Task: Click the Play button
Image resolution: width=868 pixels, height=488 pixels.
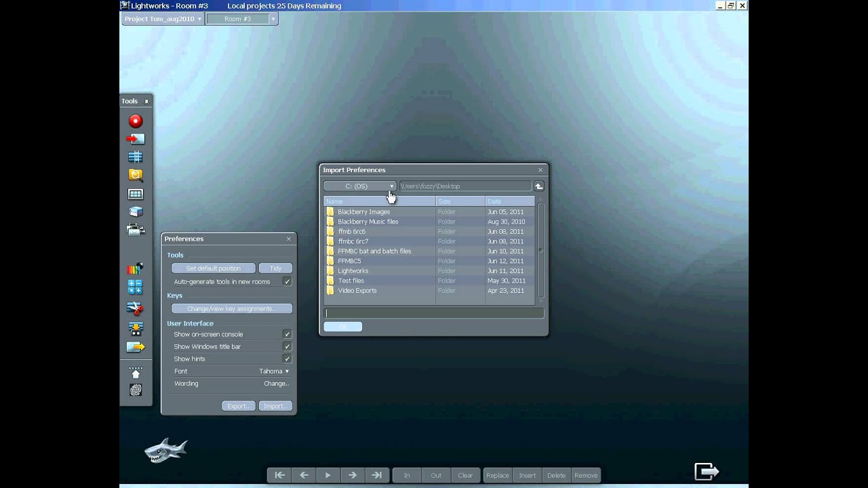Action: [328, 475]
